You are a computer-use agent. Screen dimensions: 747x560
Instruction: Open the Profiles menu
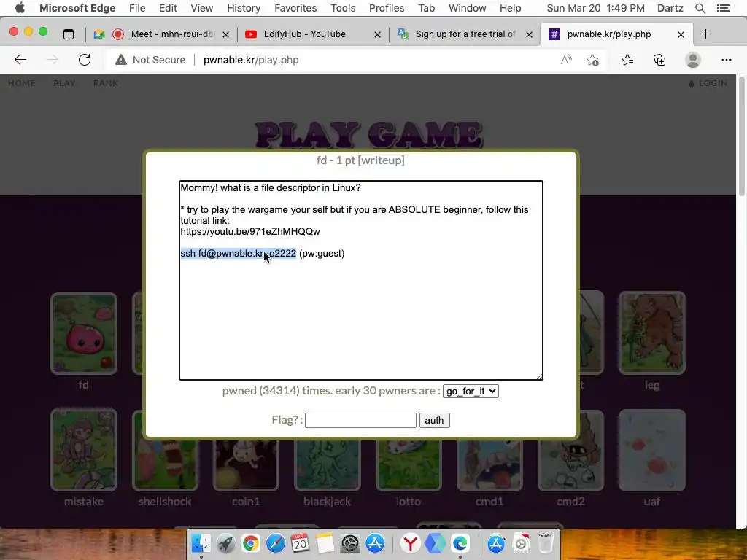387,8
